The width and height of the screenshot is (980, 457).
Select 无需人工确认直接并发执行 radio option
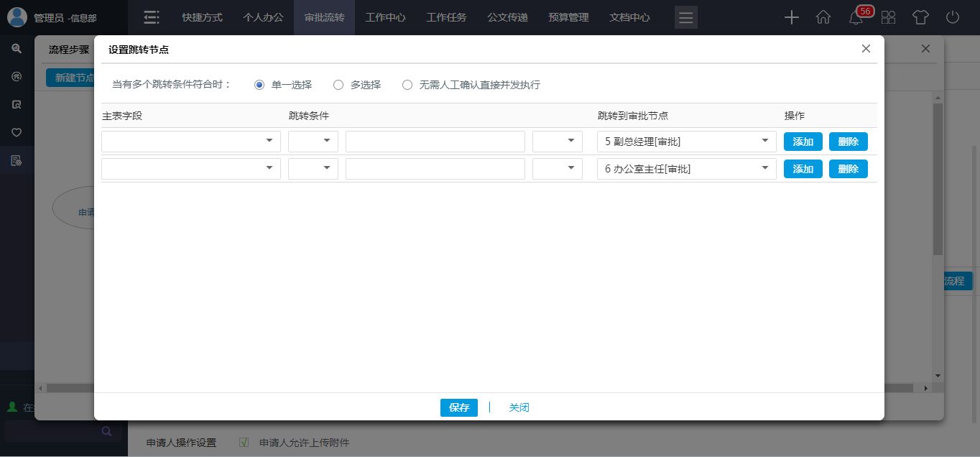(x=407, y=85)
